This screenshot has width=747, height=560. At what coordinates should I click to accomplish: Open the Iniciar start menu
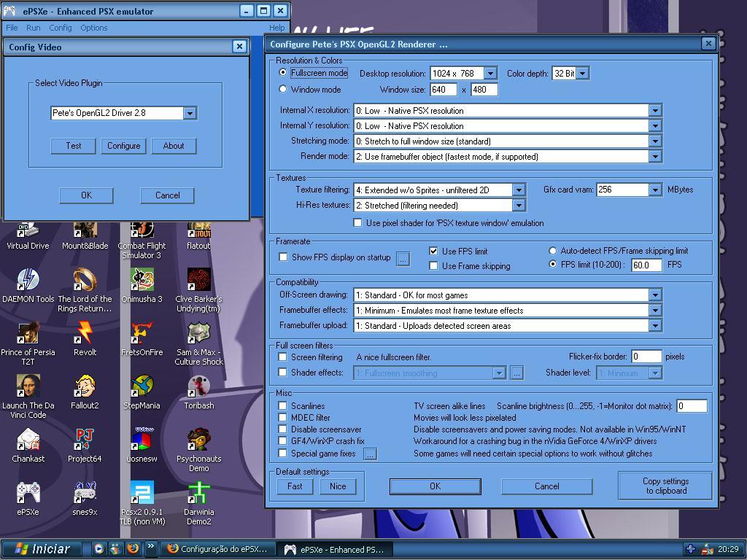42,549
